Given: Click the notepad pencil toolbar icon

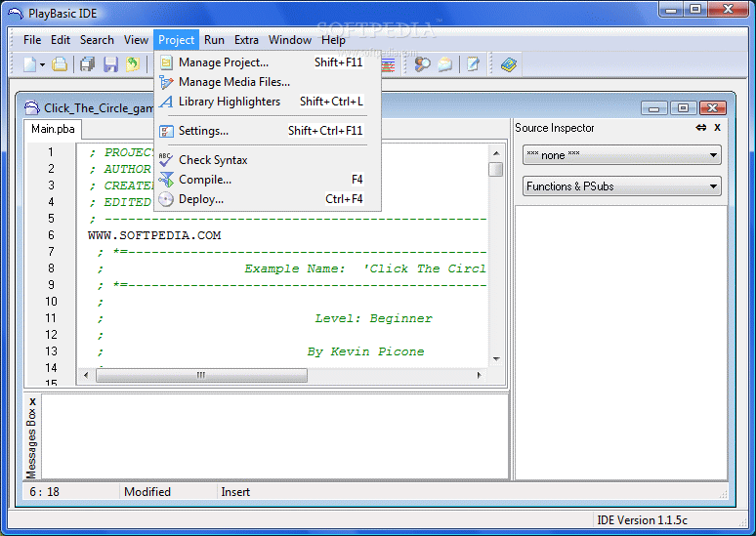Looking at the screenshot, I should point(474,64).
